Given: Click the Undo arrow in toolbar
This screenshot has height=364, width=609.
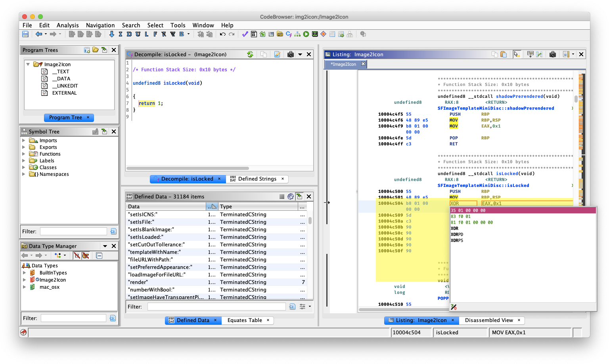Looking at the screenshot, I should [223, 34].
